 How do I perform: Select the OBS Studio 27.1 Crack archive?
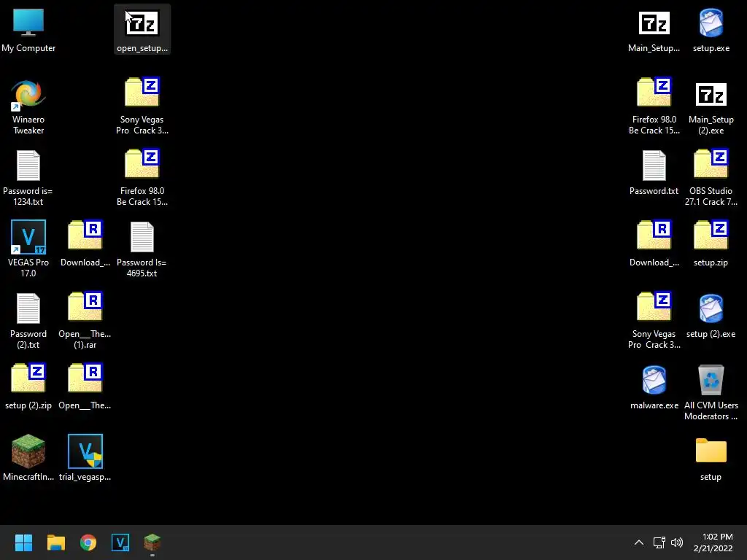(711, 177)
